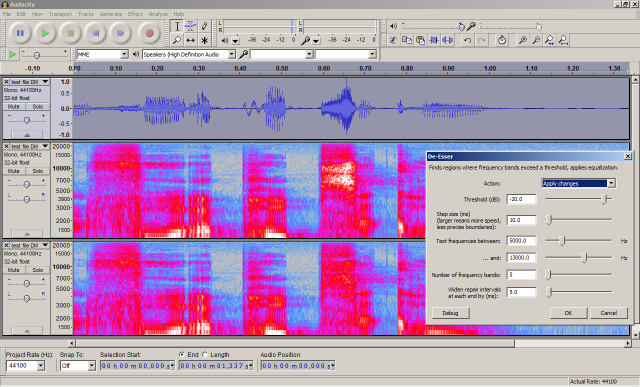Viewport: 640px width, 387px height.
Task: Select the Time Shift tool
Action: pyautogui.click(x=191, y=40)
